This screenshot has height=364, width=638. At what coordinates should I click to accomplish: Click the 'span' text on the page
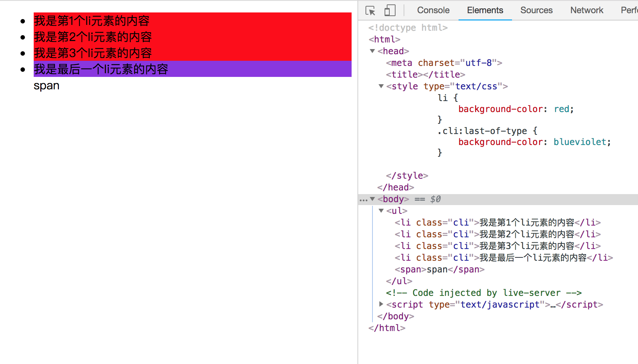[x=47, y=86]
